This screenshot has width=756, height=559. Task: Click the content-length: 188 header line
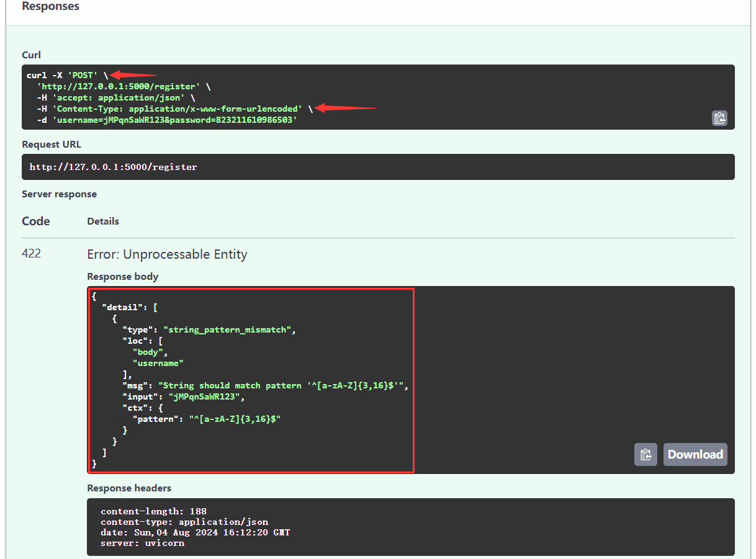pyautogui.click(x=153, y=512)
